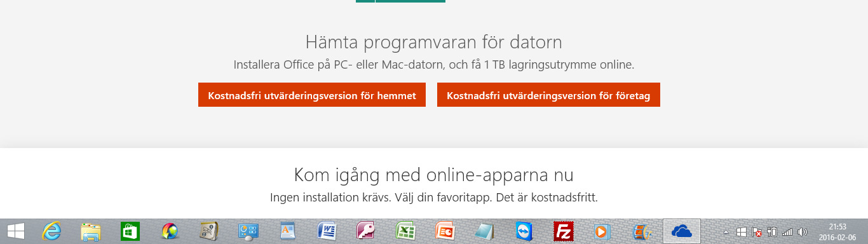Open Notepad from the taskbar
Screen dimensions: 868x244
[x=485, y=231]
